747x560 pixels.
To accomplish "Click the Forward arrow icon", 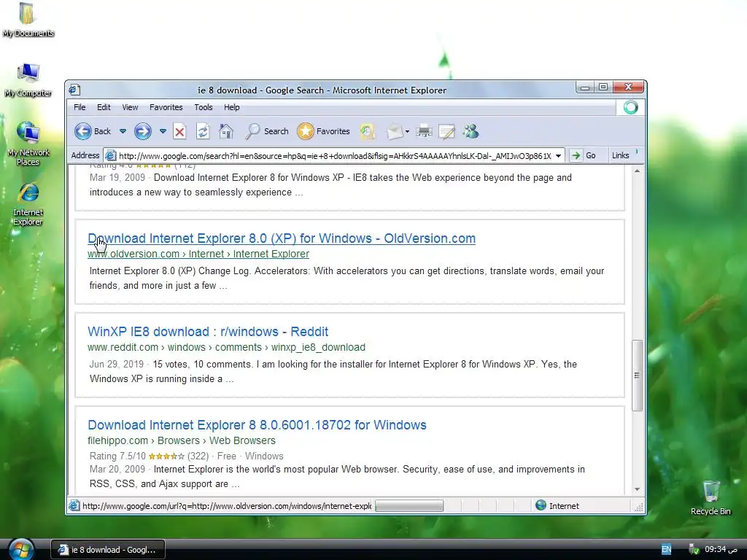I will (x=142, y=131).
